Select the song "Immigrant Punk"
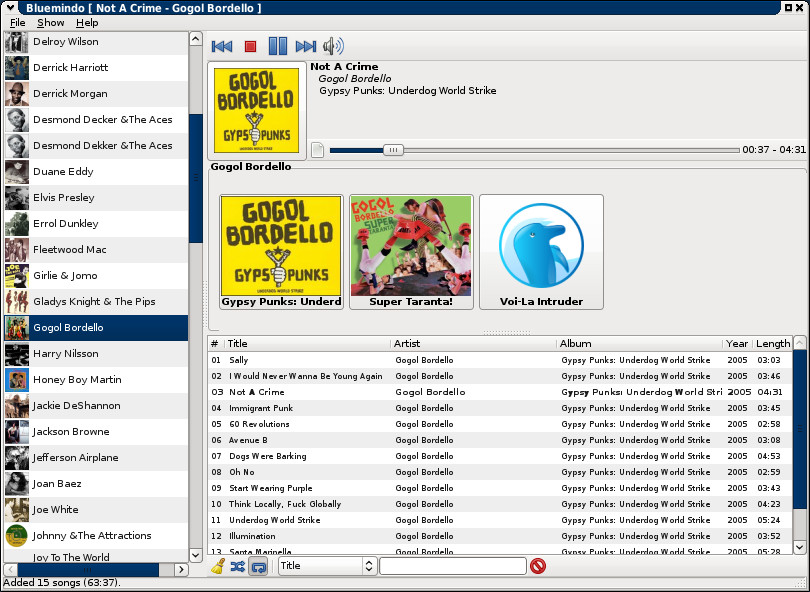The height and width of the screenshot is (592, 810). pos(500,408)
